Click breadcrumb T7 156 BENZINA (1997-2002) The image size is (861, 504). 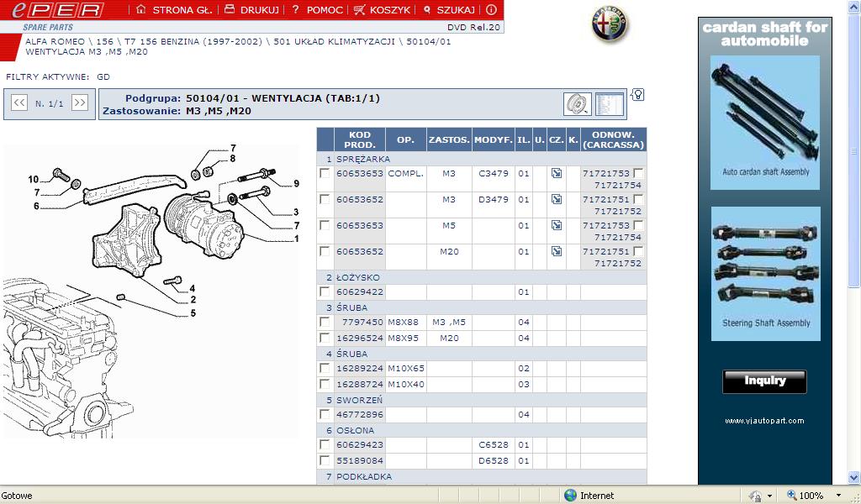point(193,42)
